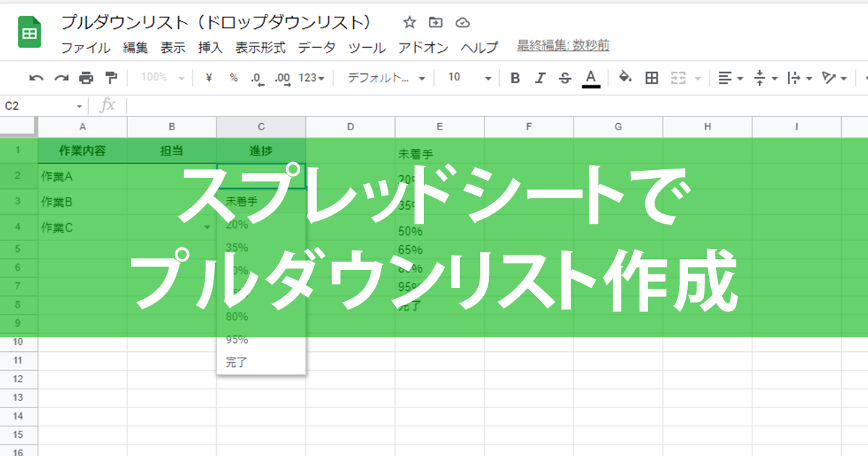Open the Borders tool

(652, 77)
